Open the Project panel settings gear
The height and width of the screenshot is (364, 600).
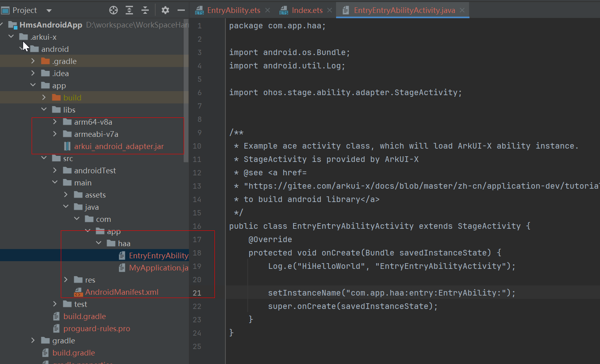(x=165, y=10)
